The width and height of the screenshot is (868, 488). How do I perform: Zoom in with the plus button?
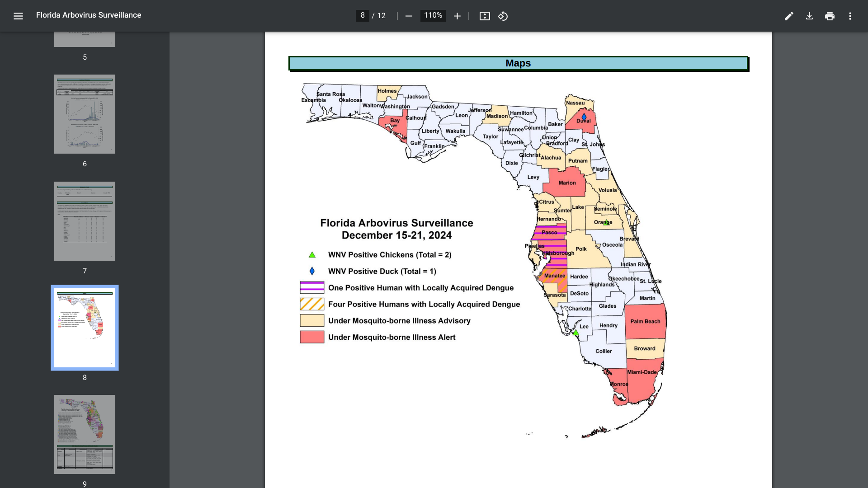[457, 16]
